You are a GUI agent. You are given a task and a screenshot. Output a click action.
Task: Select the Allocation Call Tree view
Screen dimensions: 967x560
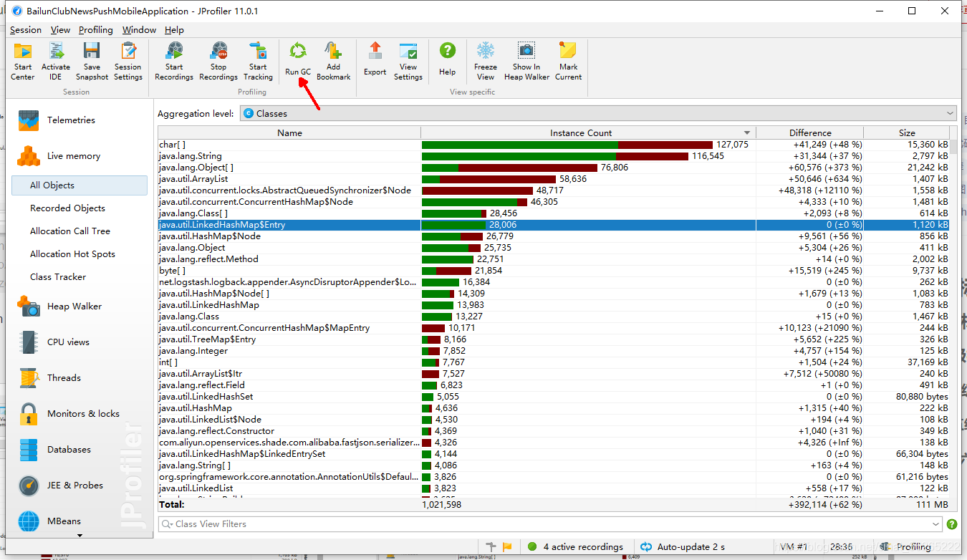[x=70, y=231]
